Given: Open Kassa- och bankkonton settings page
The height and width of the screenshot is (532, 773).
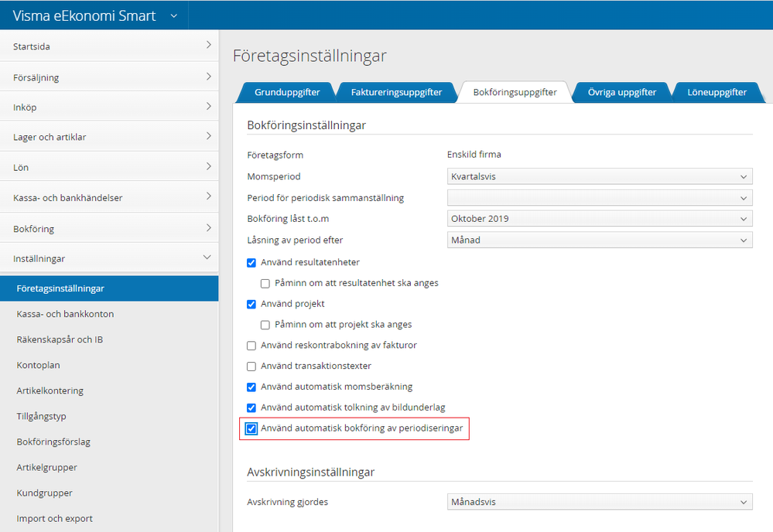Looking at the screenshot, I should (65, 314).
